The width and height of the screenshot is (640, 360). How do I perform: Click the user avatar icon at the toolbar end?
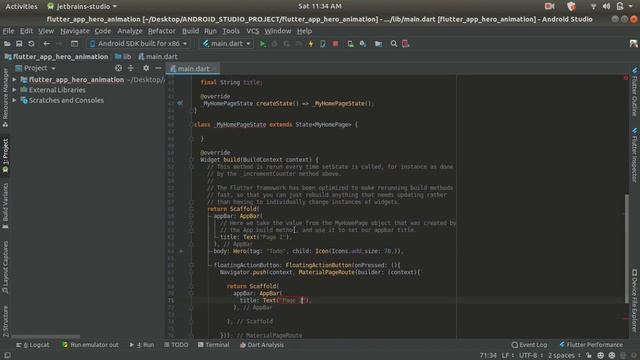[x=633, y=44]
